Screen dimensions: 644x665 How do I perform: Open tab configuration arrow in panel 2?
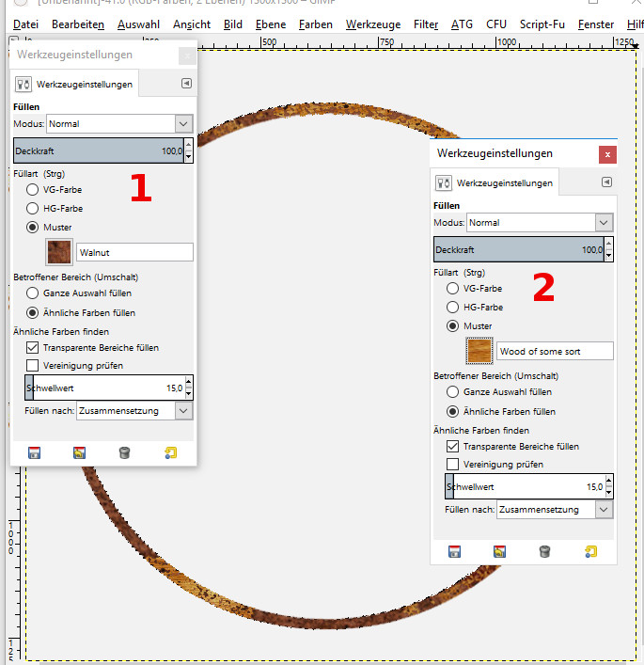pos(606,182)
